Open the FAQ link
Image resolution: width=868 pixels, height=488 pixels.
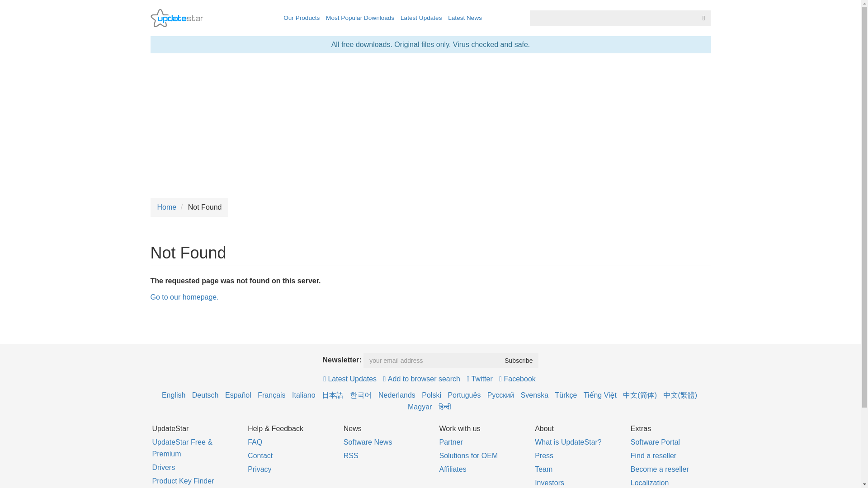tap(255, 442)
